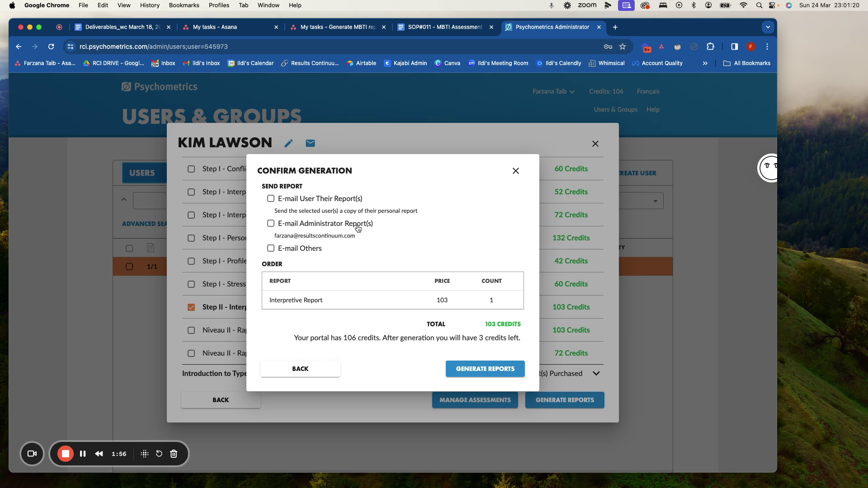The width and height of the screenshot is (868, 488).
Task: Tick the E-mail Others checkbox
Action: [x=271, y=248]
